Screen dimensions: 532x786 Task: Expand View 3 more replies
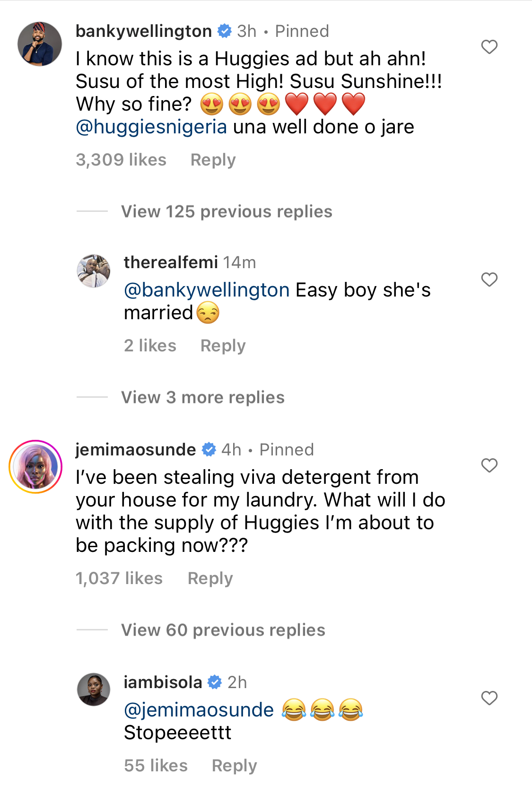(x=203, y=397)
